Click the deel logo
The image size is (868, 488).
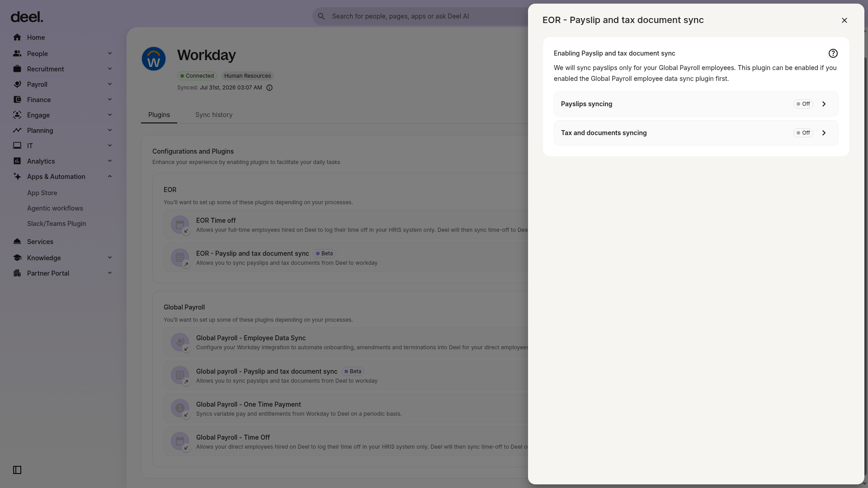pyautogui.click(x=27, y=17)
